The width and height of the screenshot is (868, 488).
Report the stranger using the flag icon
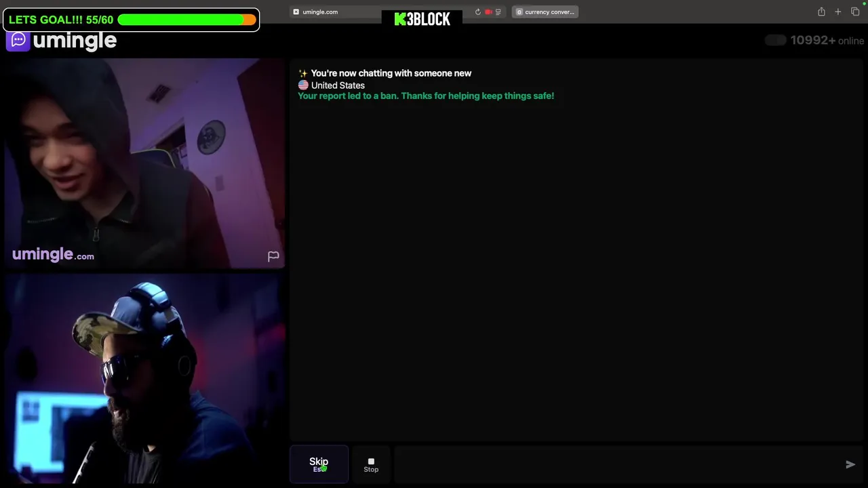(273, 256)
